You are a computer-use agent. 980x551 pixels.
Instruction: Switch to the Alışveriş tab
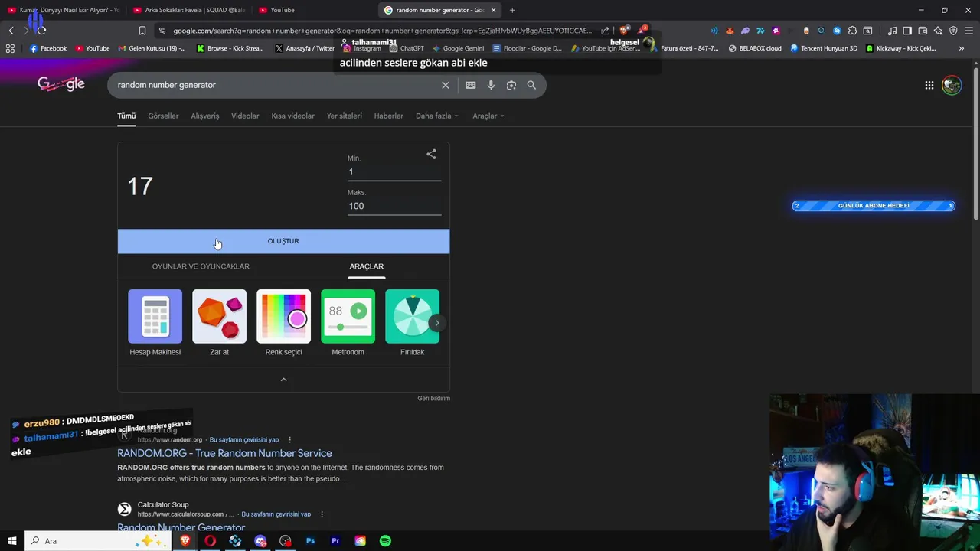(x=205, y=116)
